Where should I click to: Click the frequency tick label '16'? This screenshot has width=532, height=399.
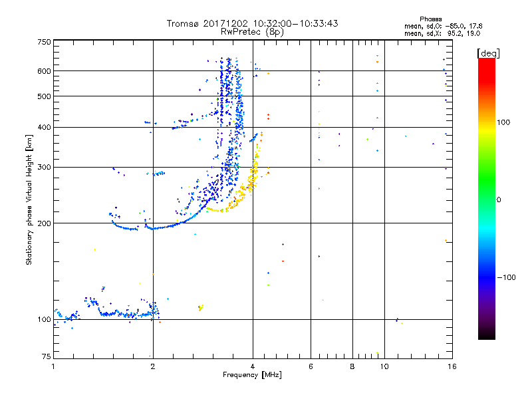click(452, 366)
